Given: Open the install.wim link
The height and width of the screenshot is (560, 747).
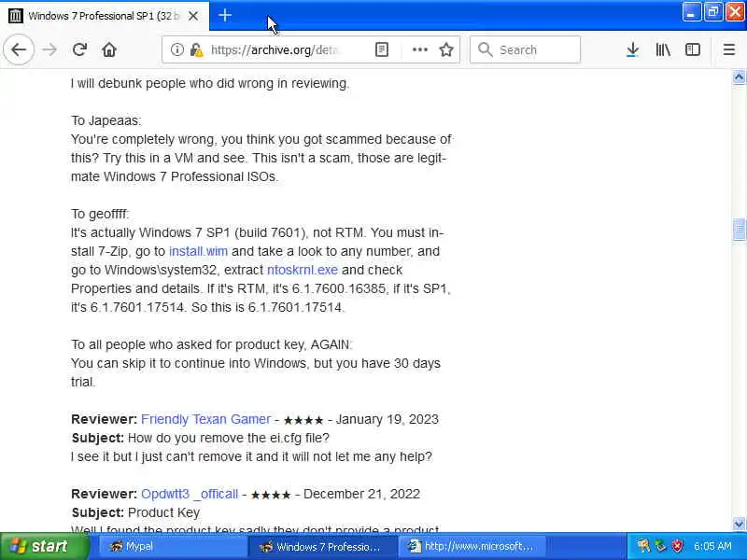Looking at the screenshot, I should tap(198, 251).
